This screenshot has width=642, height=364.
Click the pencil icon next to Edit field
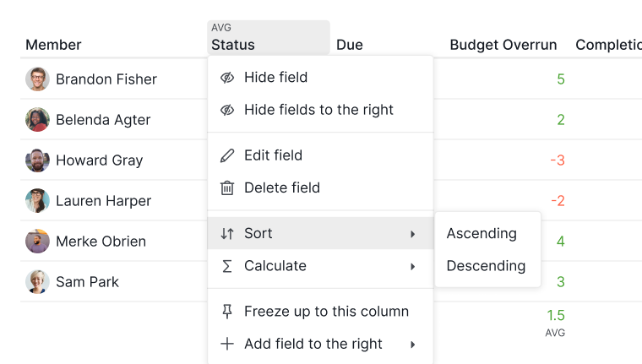click(x=227, y=155)
